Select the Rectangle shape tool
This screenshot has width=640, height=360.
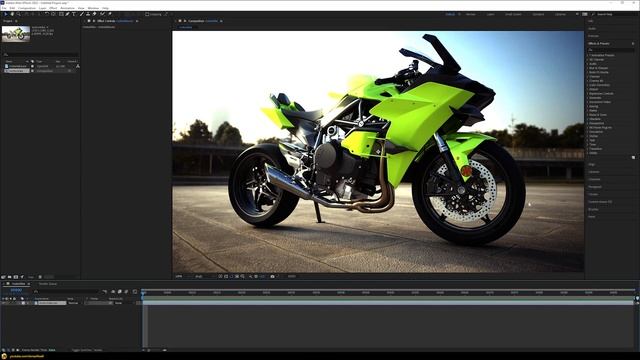(x=61, y=14)
